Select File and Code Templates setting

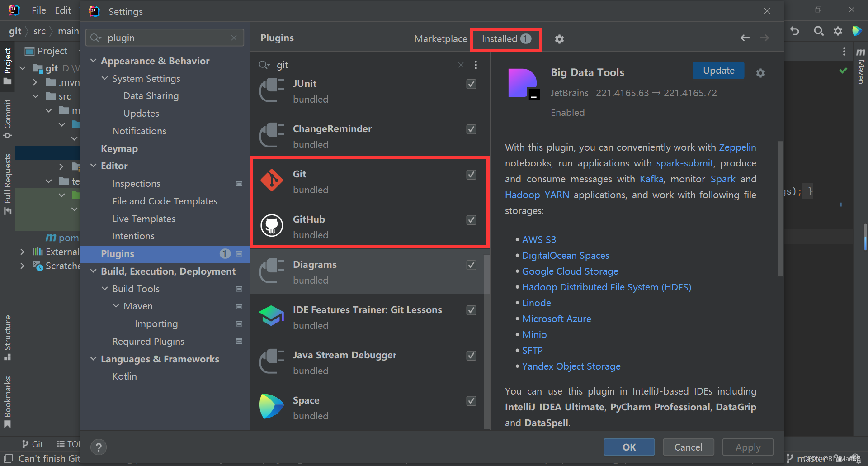tap(165, 201)
